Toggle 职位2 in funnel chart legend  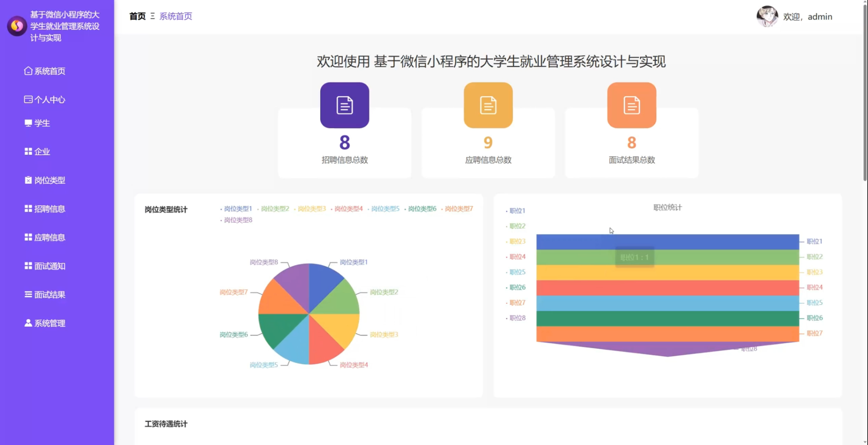coord(515,226)
